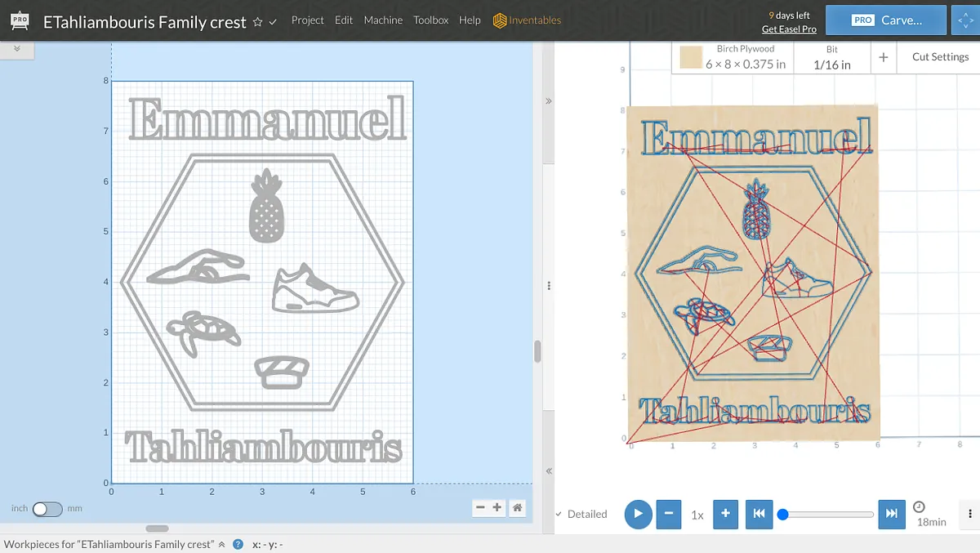980x553 pixels.
Task: Click the home view reset icon
Action: (x=517, y=508)
